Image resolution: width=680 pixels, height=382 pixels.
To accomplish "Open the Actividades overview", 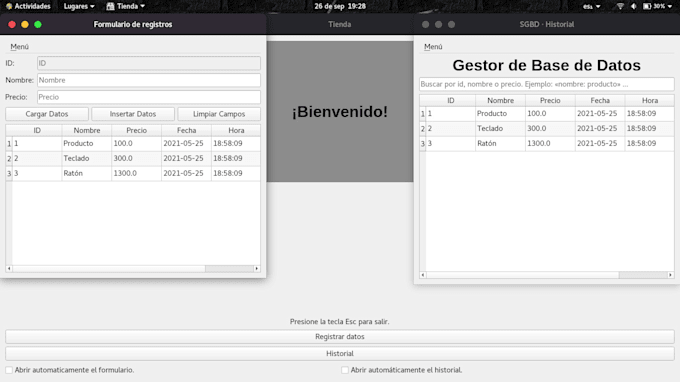I will pos(28,6).
